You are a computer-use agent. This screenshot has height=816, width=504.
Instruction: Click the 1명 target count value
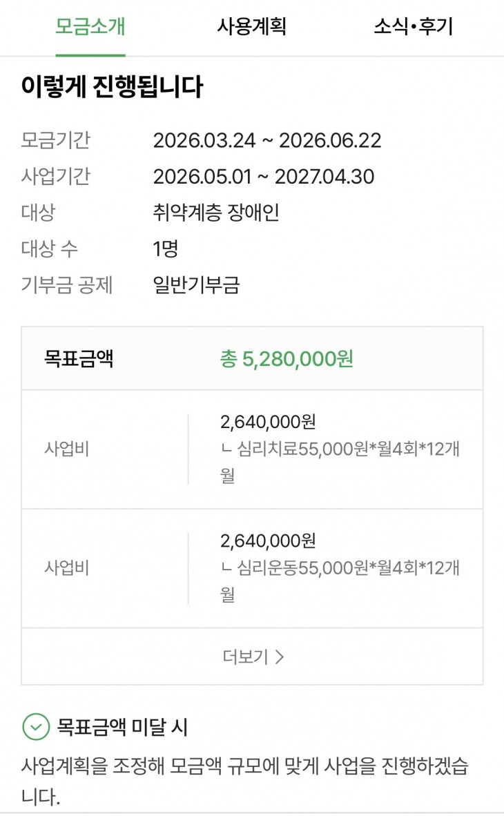click(x=166, y=249)
